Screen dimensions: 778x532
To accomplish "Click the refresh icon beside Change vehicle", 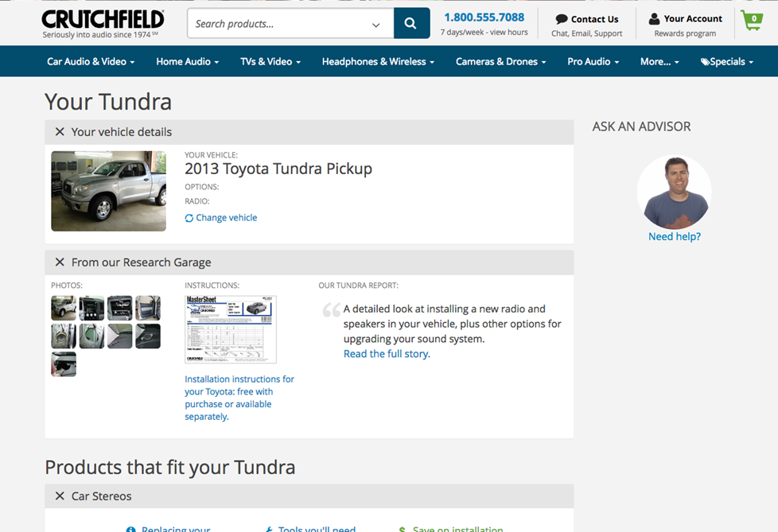I will [x=189, y=218].
